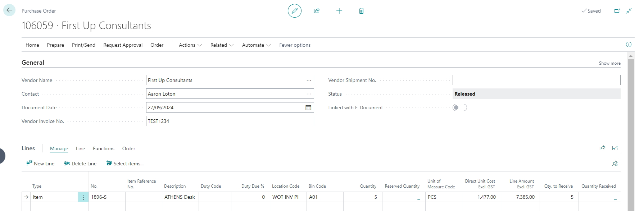Click the Duty Code column header
644x211 pixels.
click(x=211, y=186)
